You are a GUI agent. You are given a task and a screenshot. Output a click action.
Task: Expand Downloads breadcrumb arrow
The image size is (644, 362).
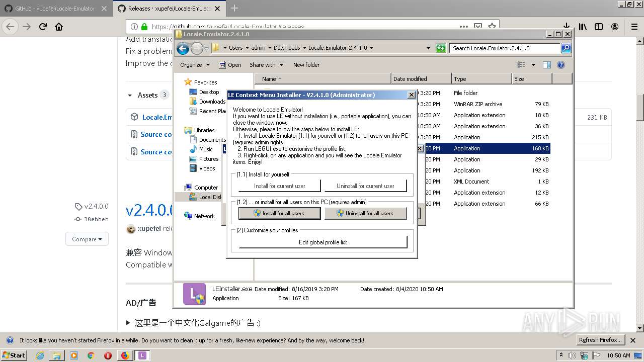304,48
